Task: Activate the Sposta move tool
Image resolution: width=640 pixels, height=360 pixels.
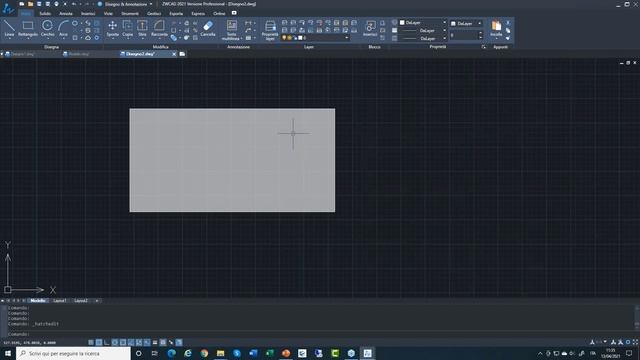Action: pyautogui.click(x=112, y=29)
